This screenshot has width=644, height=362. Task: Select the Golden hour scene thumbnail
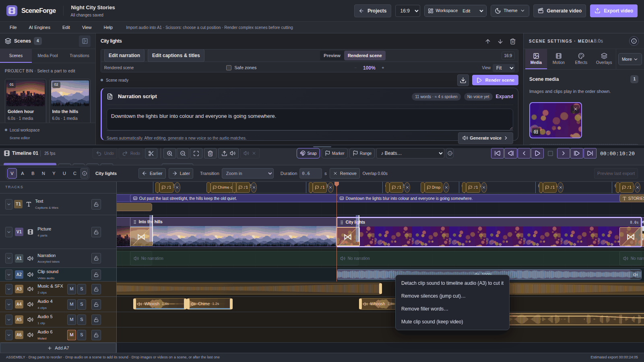click(26, 93)
